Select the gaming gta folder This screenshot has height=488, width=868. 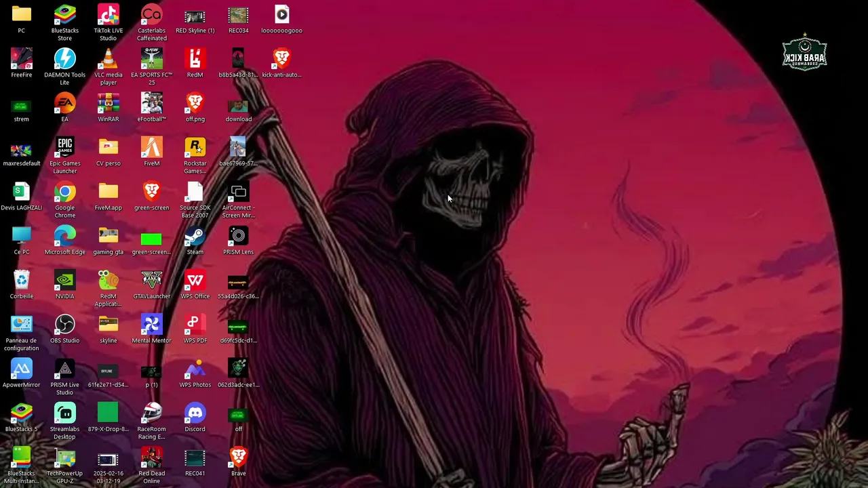tap(108, 237)
